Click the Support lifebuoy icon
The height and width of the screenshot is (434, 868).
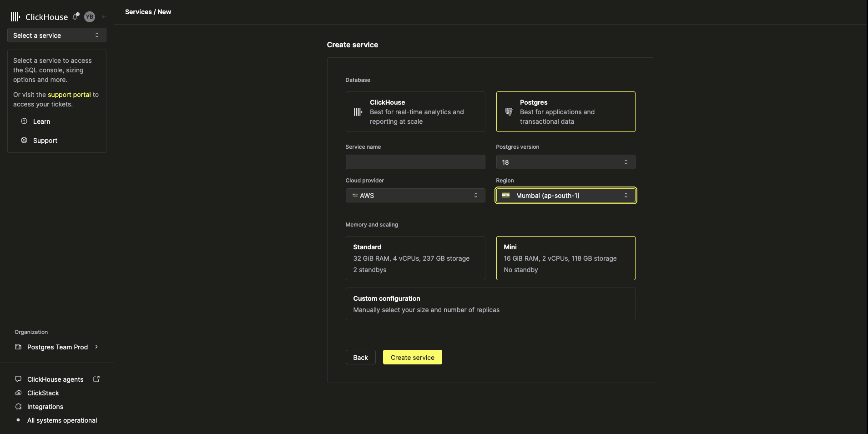[24, 140]
